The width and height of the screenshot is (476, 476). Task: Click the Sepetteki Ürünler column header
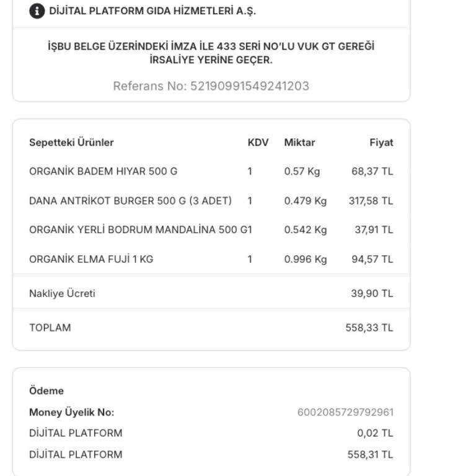71,143
